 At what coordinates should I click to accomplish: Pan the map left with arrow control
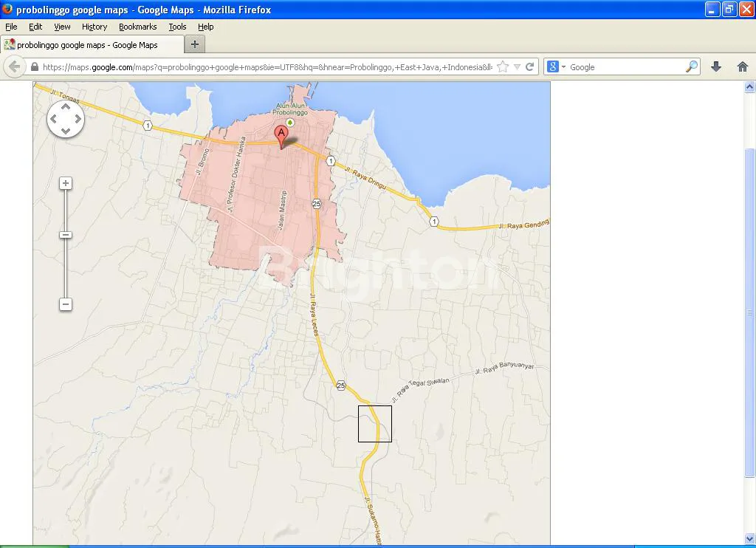tap(54, 119)
